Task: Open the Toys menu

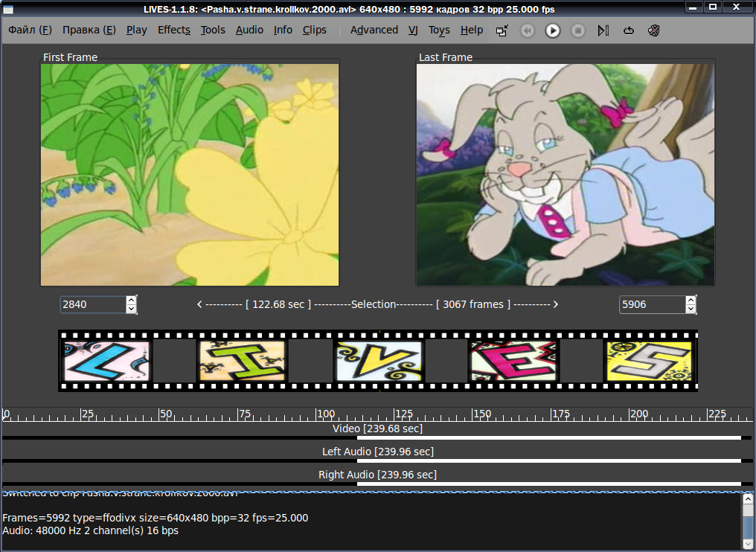Action: pyautogui.click(x=439, y=30)
